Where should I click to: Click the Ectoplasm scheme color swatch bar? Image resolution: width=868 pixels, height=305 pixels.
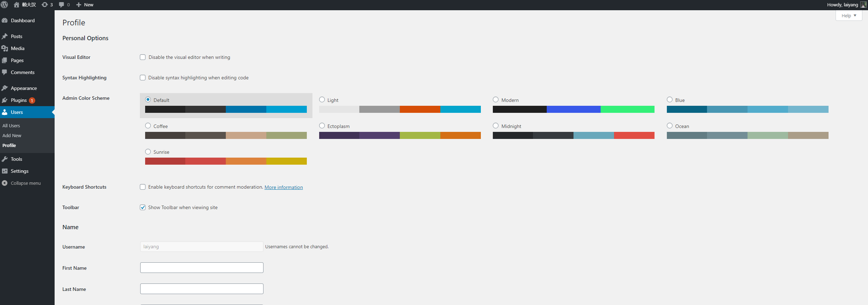pyautogui.click(x=400, y=135)
